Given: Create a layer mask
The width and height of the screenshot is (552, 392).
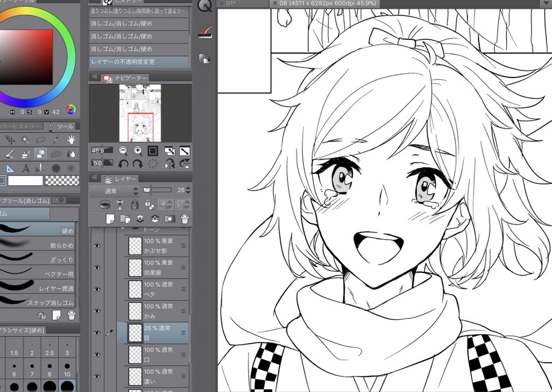Looking at the screenshot, I should pyautogui.click(x=170, y=219).
